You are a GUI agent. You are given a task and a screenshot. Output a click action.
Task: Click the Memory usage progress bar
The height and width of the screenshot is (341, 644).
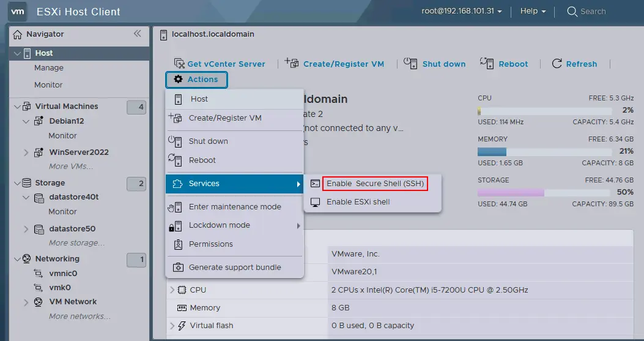[544, 152]
